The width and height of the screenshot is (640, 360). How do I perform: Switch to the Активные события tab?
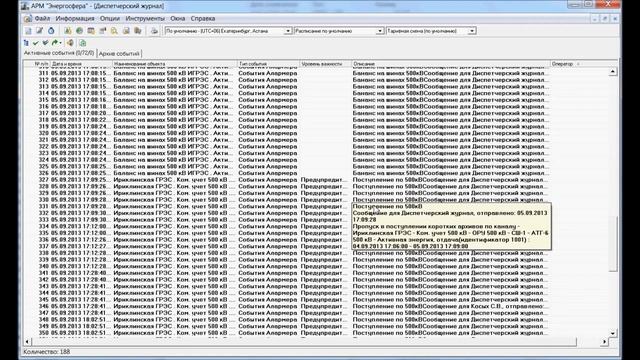click(x=59, y=53)
